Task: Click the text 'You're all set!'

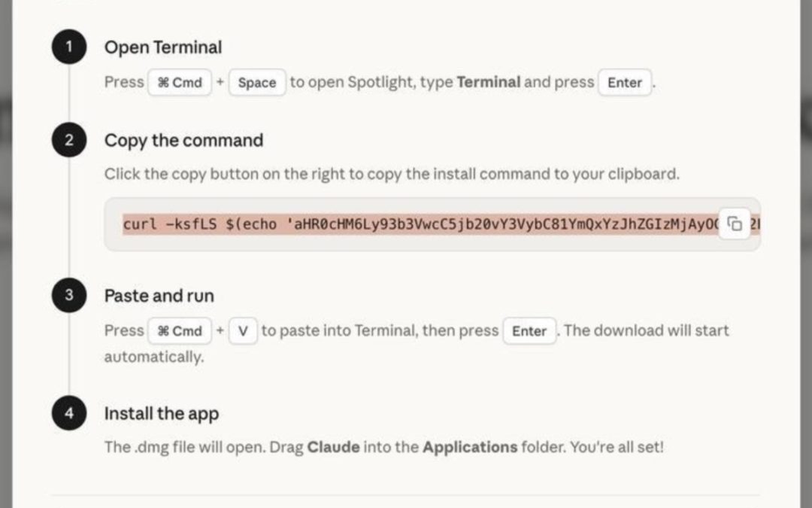Action: point(617,447)
